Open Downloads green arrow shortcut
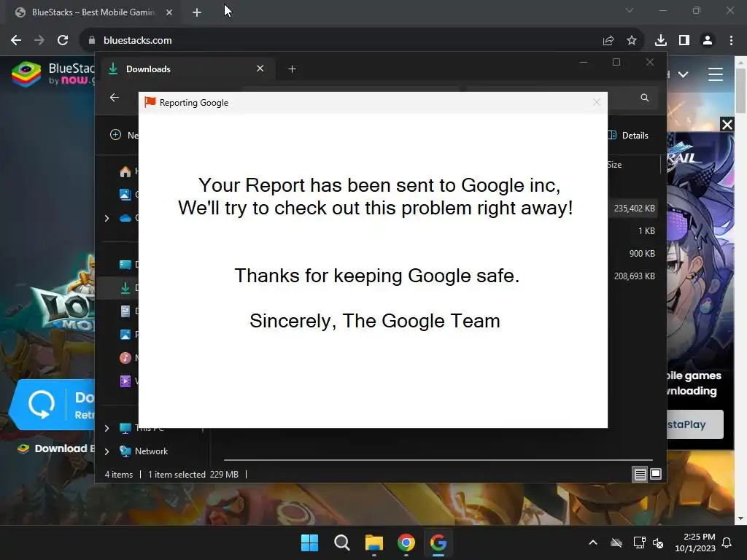 pos(125,287)
